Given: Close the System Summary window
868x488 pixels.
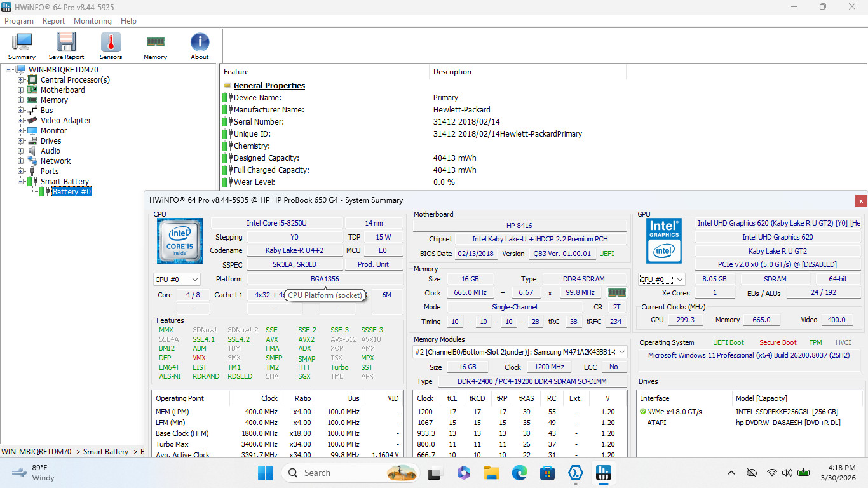Looking at the screenshot, I should [861, 200].
